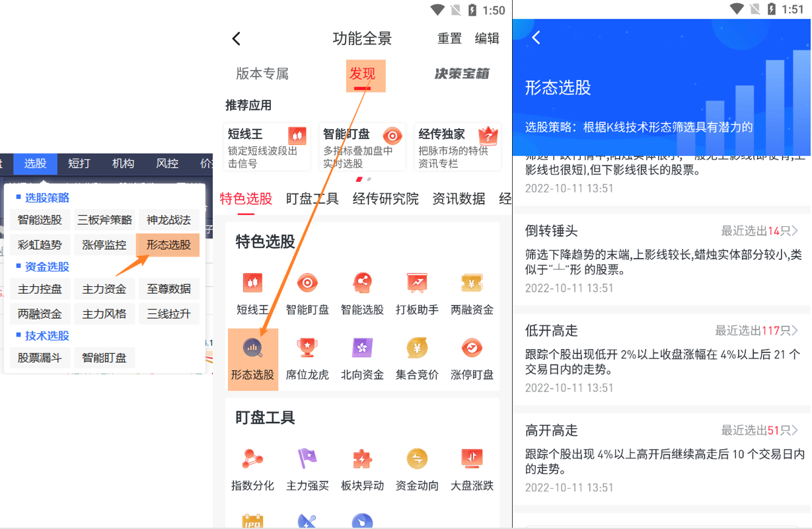
Task: Switch to the 盯盘工具 category tab
Action: point(313,198)
